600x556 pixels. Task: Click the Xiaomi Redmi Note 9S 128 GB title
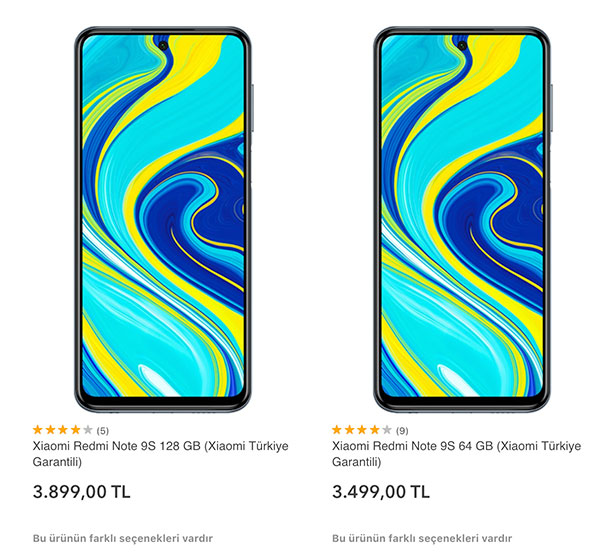point(160,454)
